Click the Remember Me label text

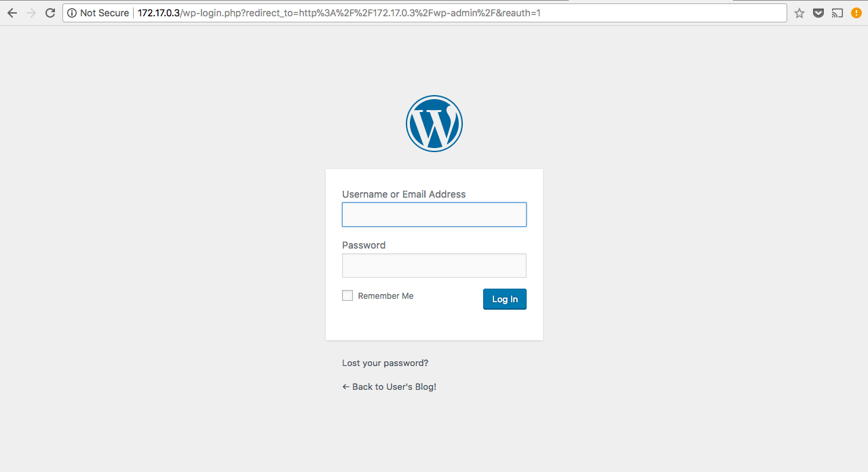[x=385, y=296]
